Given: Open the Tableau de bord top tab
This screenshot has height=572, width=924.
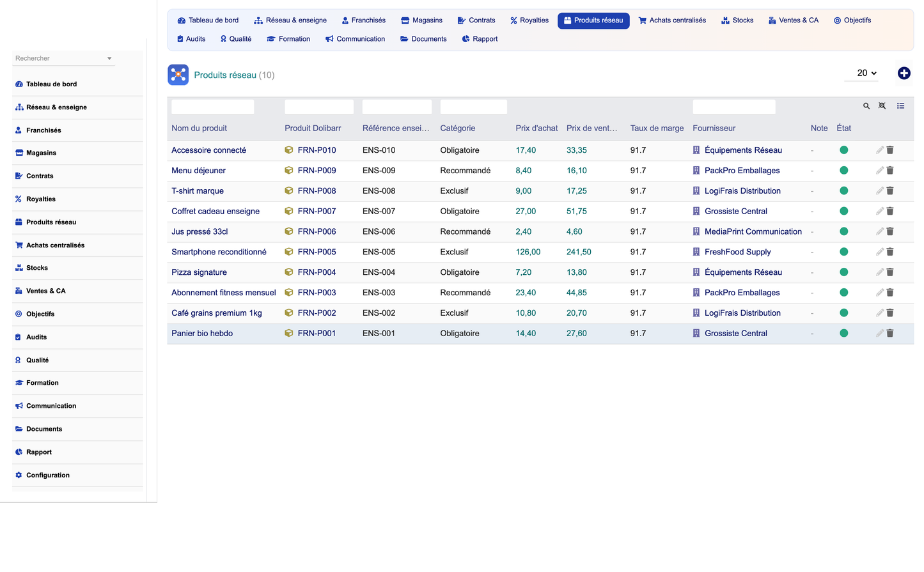Looking at the screenshot, I should 208,20.
